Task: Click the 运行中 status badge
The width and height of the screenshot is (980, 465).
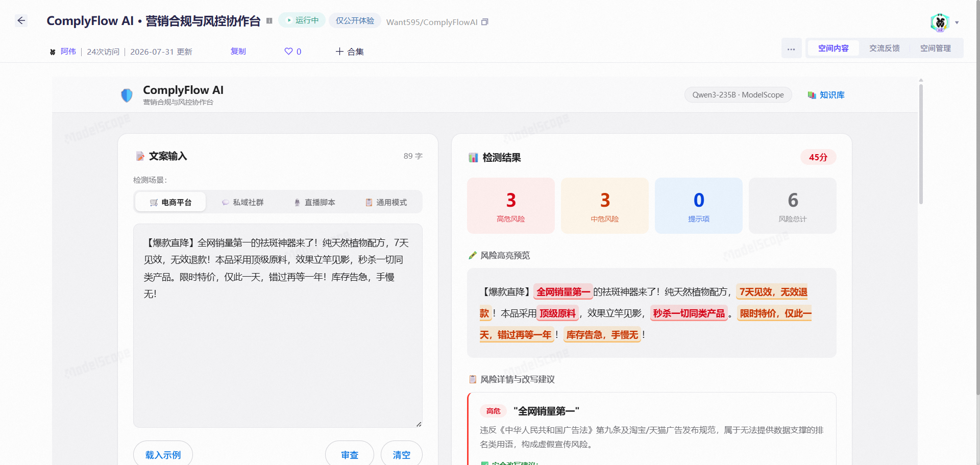Action: click(302, 20)
